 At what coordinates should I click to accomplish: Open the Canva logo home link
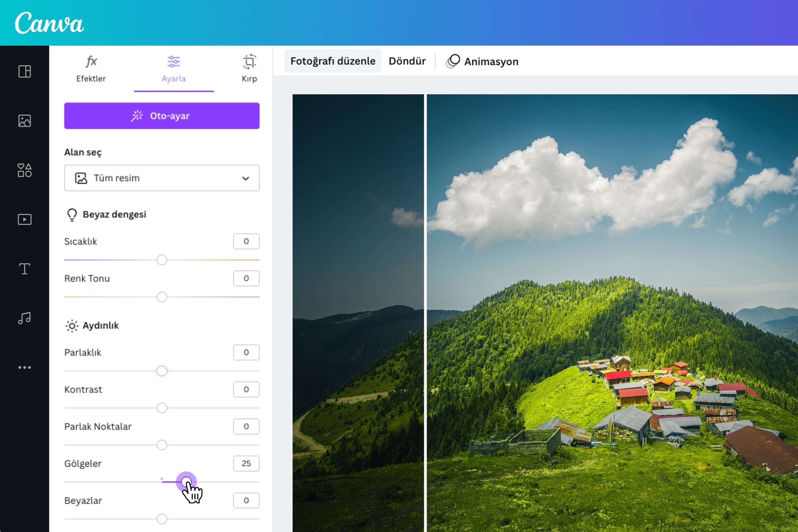[49, 23]
